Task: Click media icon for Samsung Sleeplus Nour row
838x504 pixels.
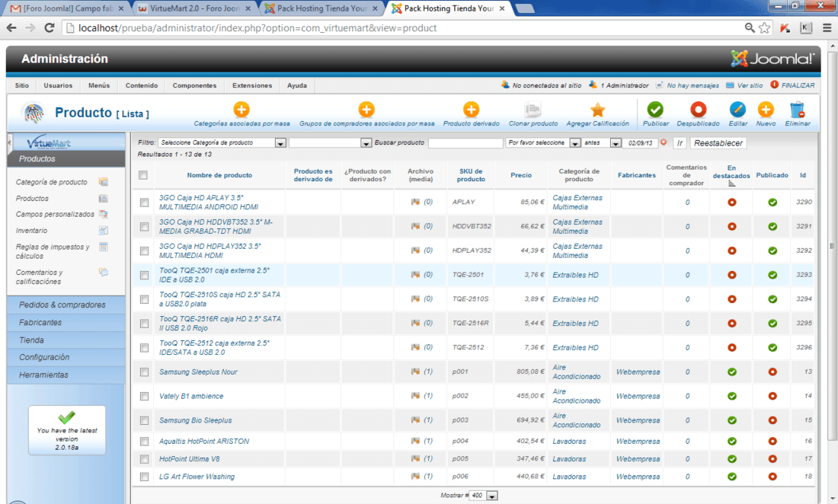Action: pyautogui.click(x=415, y=372)
